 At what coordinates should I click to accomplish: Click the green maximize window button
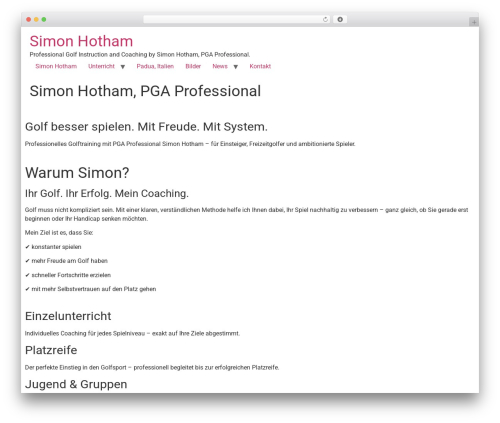pyautogui.click(x=44, y=19)
